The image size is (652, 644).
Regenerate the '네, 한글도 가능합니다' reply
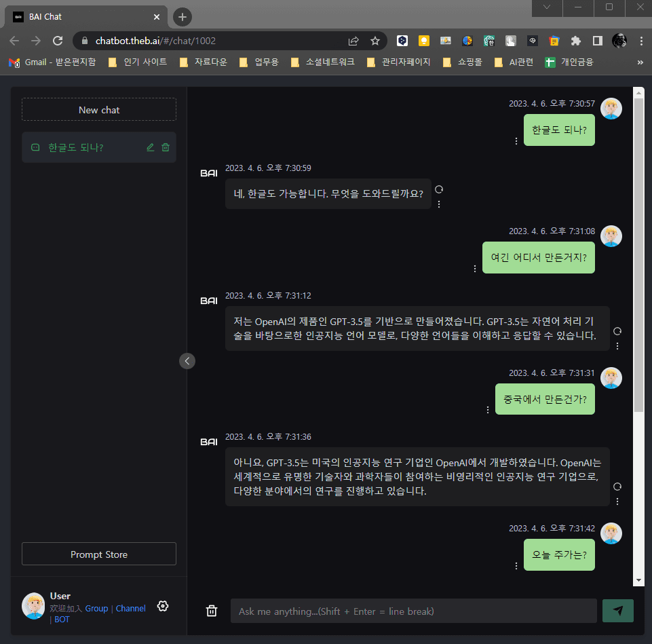[439, 190]
